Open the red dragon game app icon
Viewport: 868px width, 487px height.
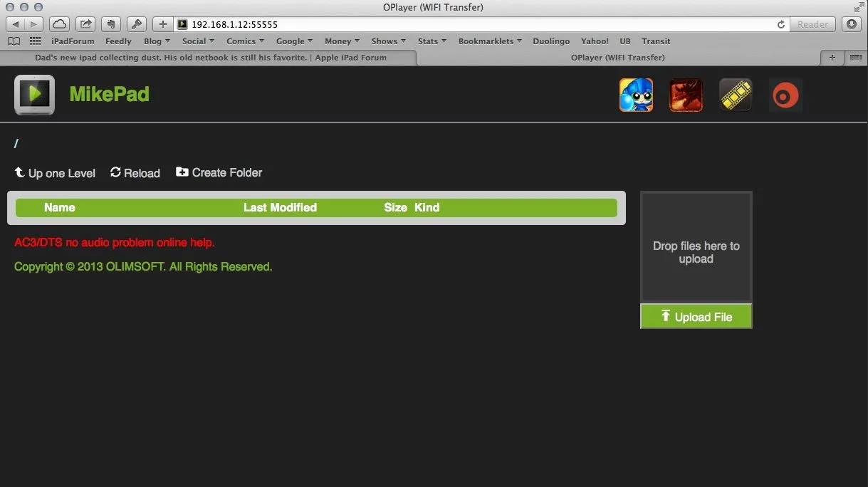click(686, 95)
